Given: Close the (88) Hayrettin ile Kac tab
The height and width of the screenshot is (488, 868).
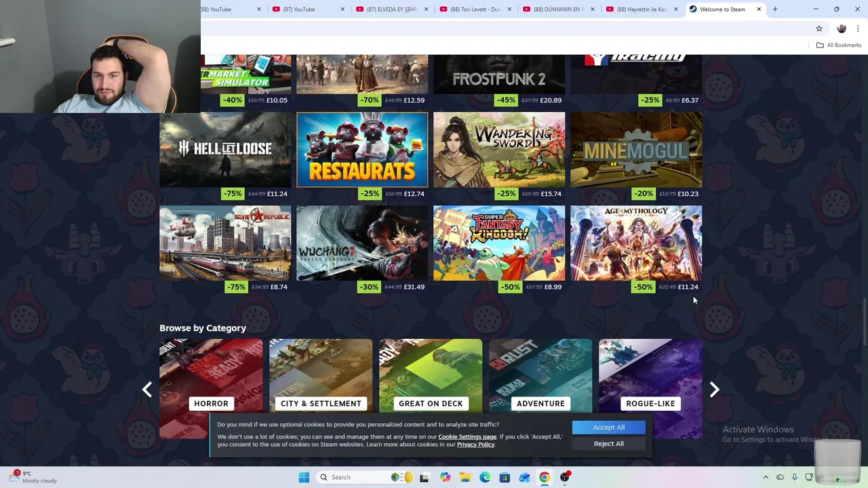Looking at the screenshot, I should click(x=675, y=9).
